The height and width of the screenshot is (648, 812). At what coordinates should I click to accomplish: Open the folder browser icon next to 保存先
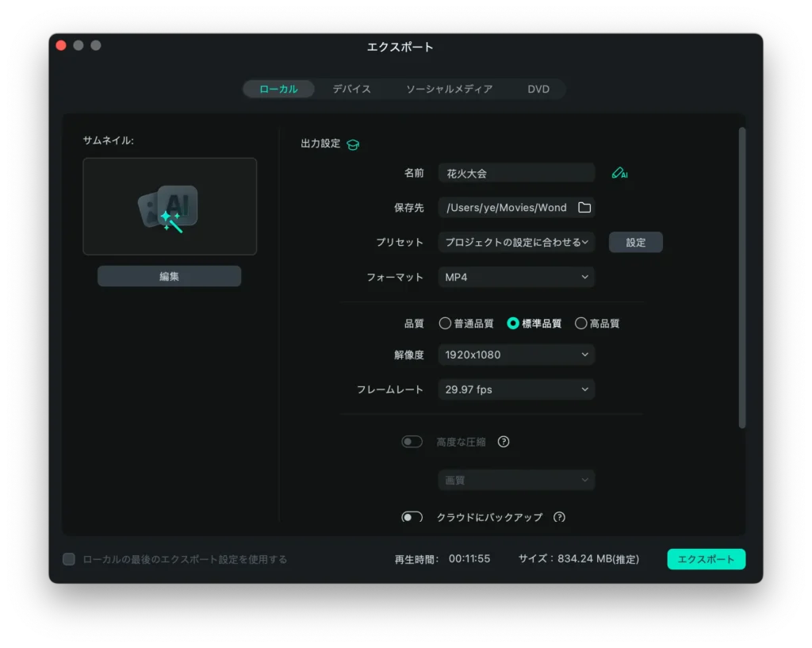click(584, 207)
